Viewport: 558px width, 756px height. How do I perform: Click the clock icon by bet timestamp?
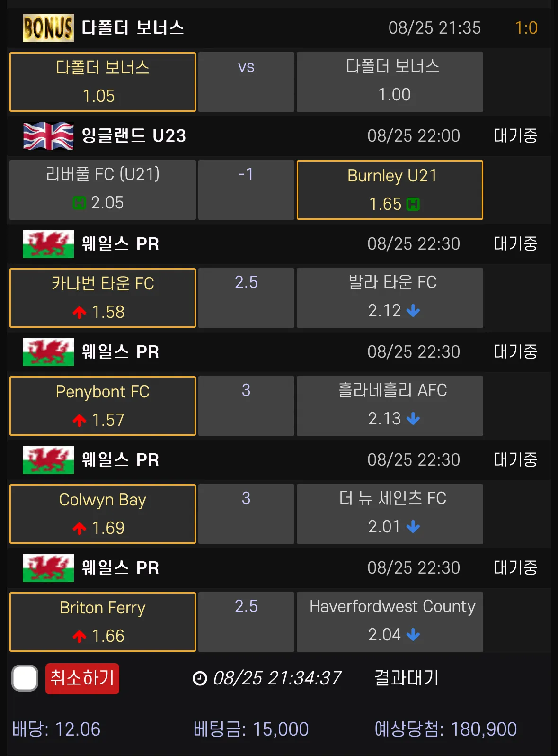(x=200, y=678)
